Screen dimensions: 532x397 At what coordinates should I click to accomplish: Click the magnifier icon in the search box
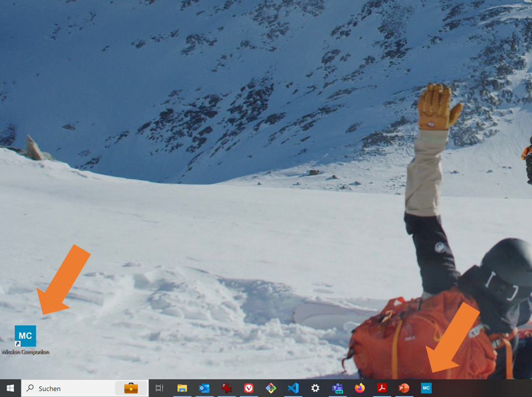pyautogui.click(x=30, y=389)
